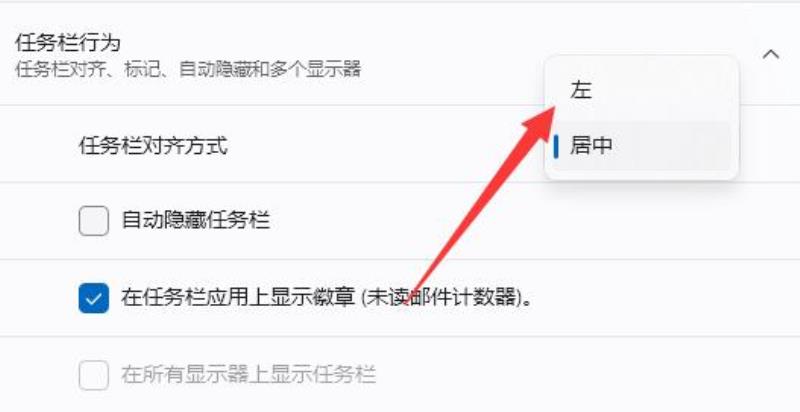This screenshot has width=800, height=412.
Task: Click the 自动隐藏任务栏 label text
Action: click(x=195, y=221)
